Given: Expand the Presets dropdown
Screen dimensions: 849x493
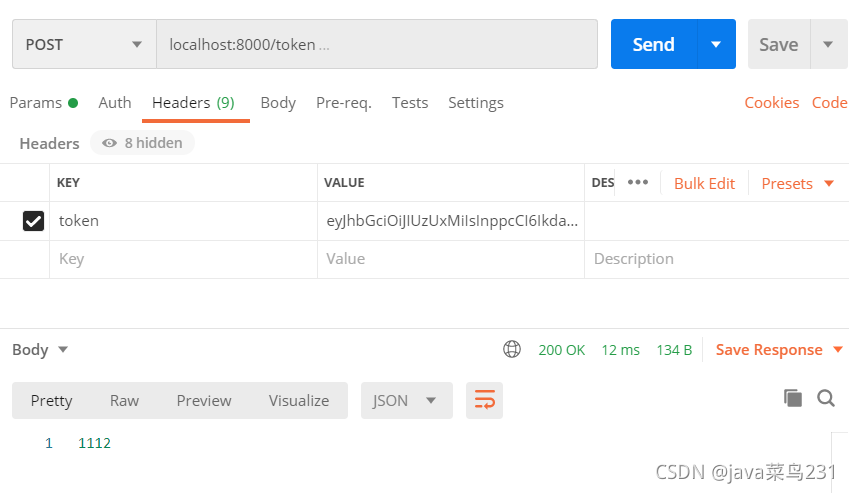Looking at the screenshot, I should point(797,183).
